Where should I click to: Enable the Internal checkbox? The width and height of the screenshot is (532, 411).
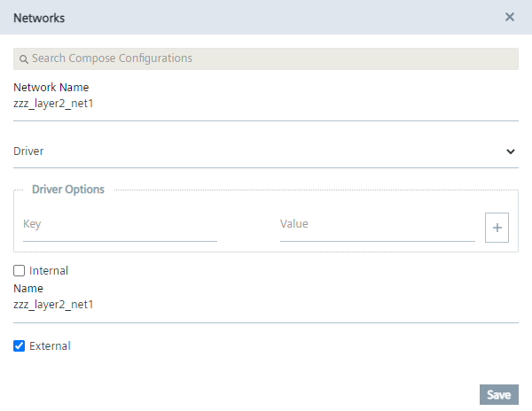(x=20, y=271)
